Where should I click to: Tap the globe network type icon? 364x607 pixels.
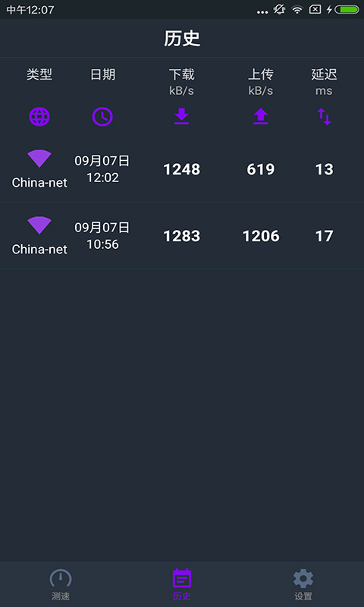coord(39,117)
